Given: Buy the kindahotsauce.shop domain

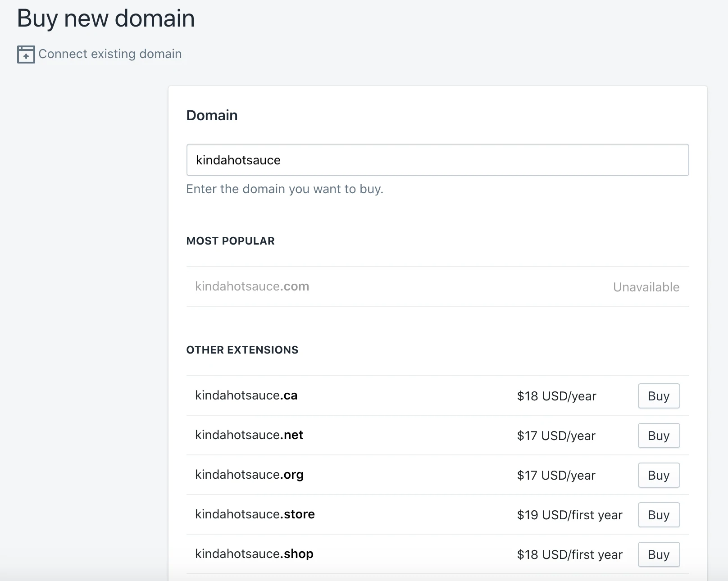Looking at the screenshot, I should pyautogui.click(x=658, y=554).
